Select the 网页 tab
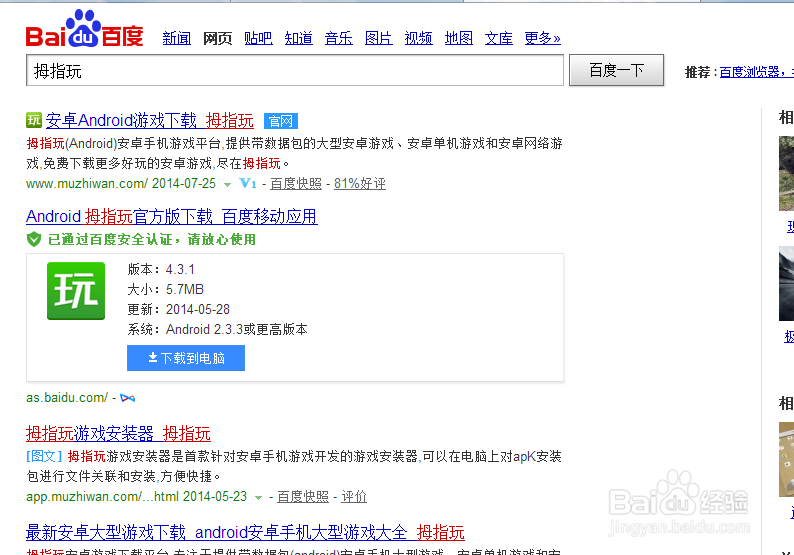 click(x=217, y=38)
